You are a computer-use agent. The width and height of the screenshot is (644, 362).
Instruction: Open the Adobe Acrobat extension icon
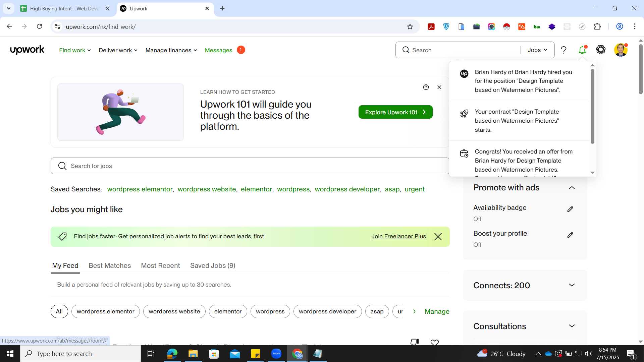click(431, 27)
